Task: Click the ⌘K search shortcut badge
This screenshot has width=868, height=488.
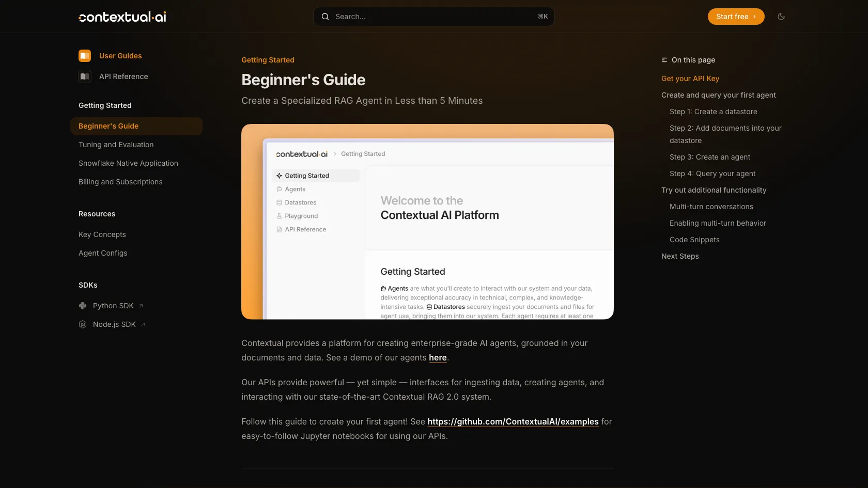Action: 543,17
